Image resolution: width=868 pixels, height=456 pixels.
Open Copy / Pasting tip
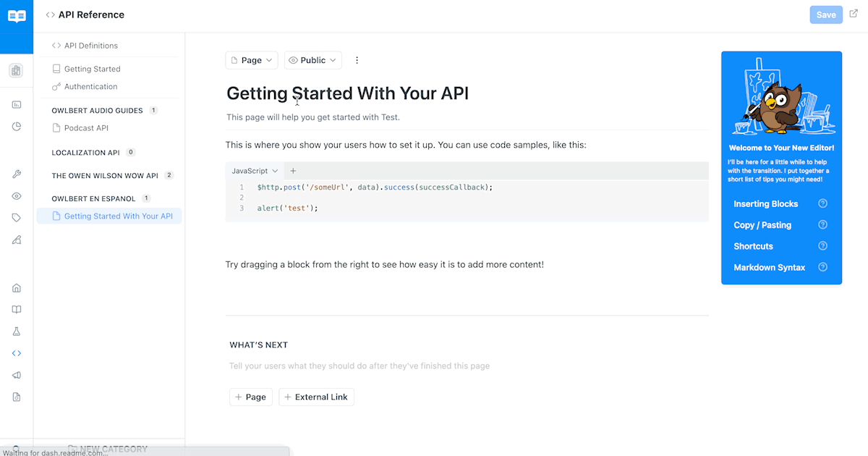tap(762, 225)
